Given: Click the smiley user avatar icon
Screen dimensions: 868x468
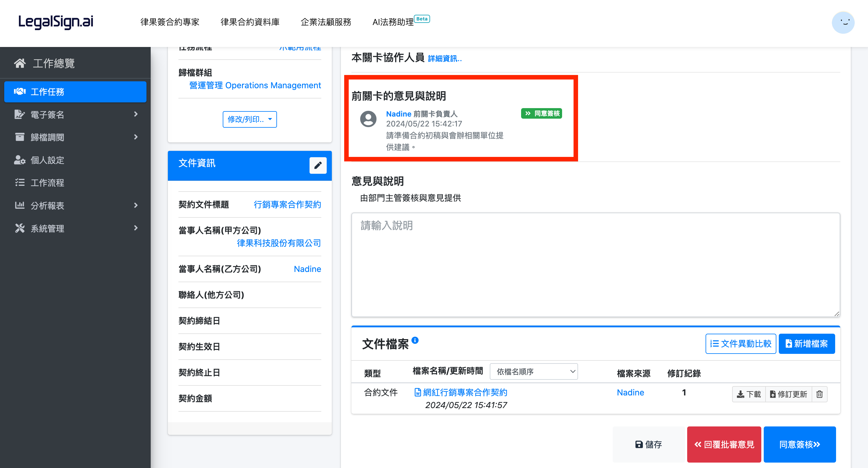Looking at the screenshot, I should pos(843,23).
